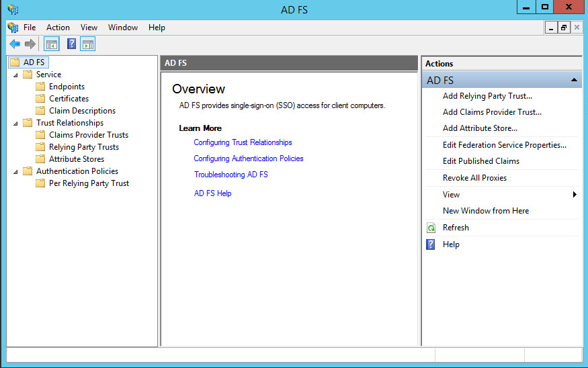
Task: Select Service label in console tree
Action: (48, 74)
